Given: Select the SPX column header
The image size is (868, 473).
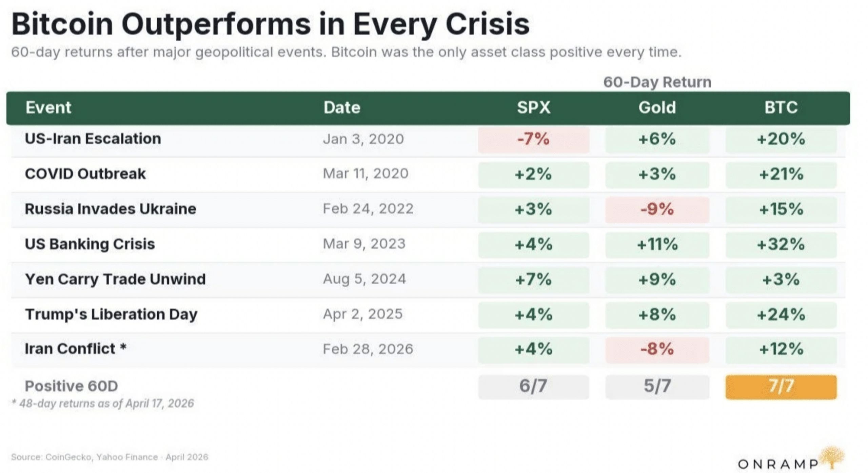Looking at the screenshot, I should pyautogui.click(x=533, y=108).
